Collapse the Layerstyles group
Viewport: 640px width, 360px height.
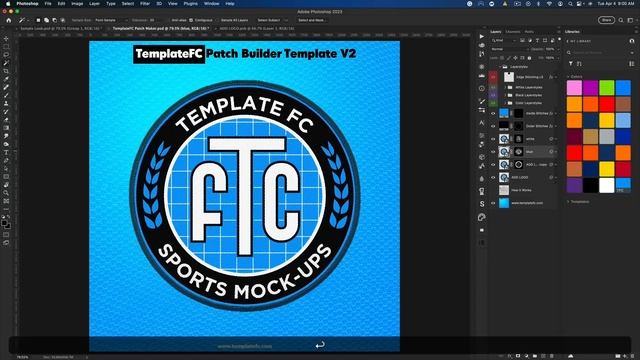click(x=500, y=67)
